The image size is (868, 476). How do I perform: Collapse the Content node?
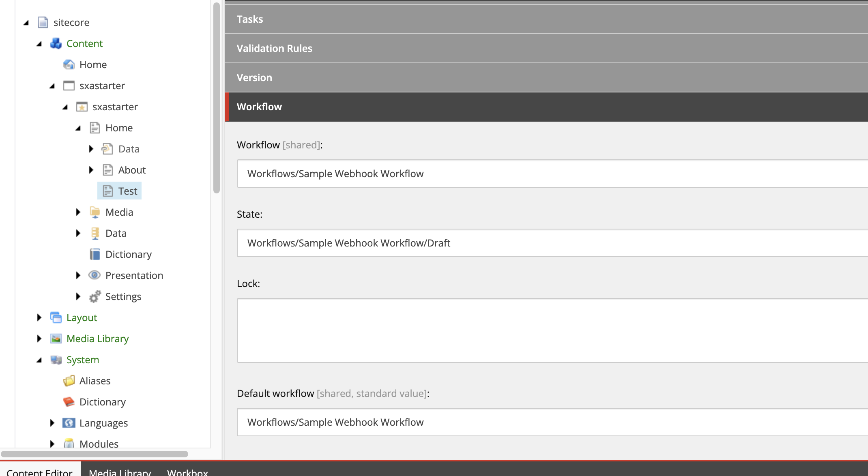point(39,44)
